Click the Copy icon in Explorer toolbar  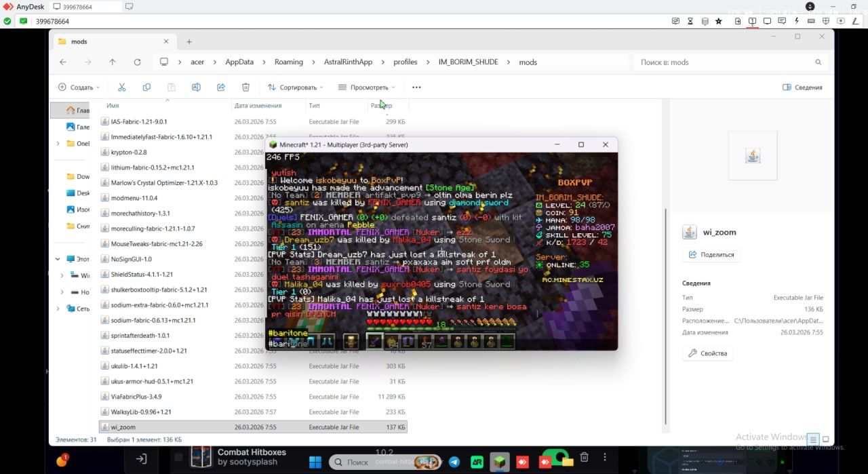(146, 87)
